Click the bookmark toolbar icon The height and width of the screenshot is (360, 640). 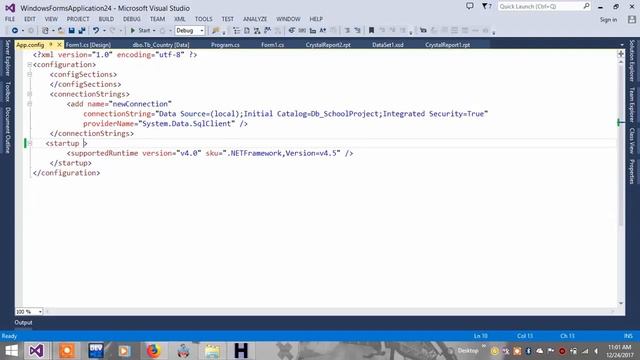tap(371, 31)
